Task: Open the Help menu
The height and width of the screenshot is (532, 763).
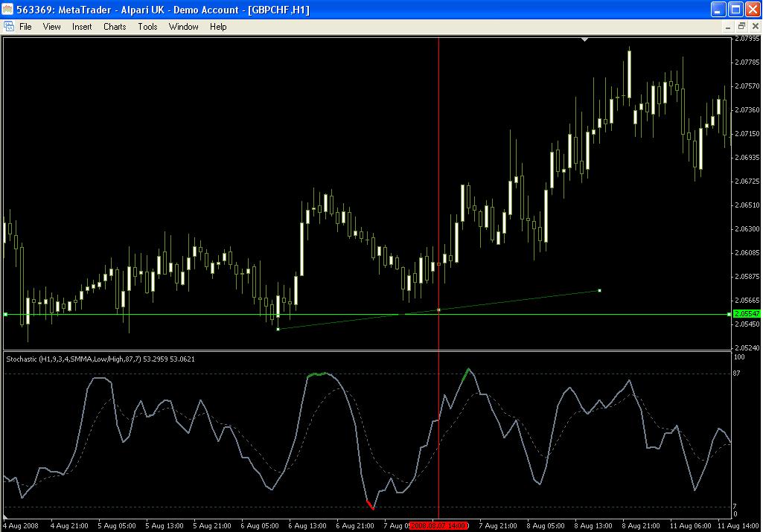Action: tap(218, 27)
